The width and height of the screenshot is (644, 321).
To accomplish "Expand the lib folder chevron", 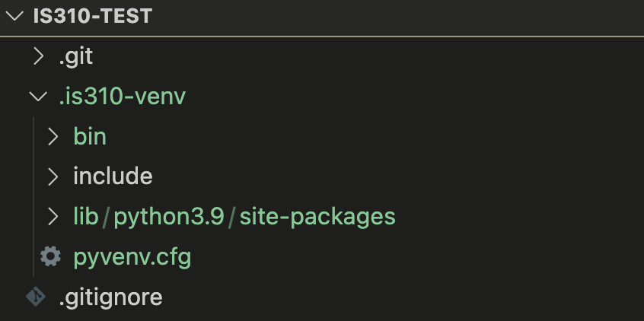I will [x=53, y=217].
